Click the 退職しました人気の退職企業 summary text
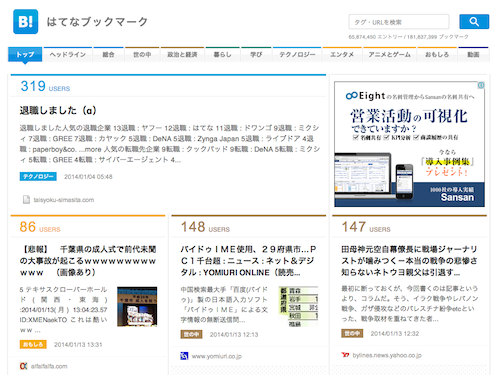500x375 pixels. click(169, 144)
